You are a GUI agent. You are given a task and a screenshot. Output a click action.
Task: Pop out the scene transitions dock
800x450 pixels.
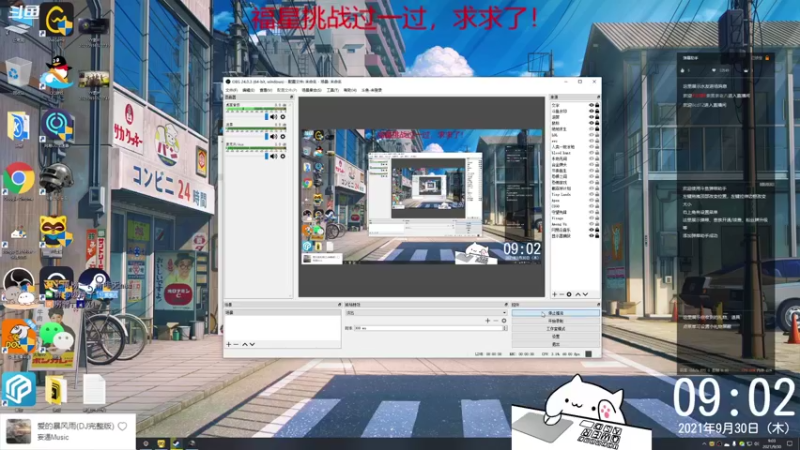pos(506,305)
